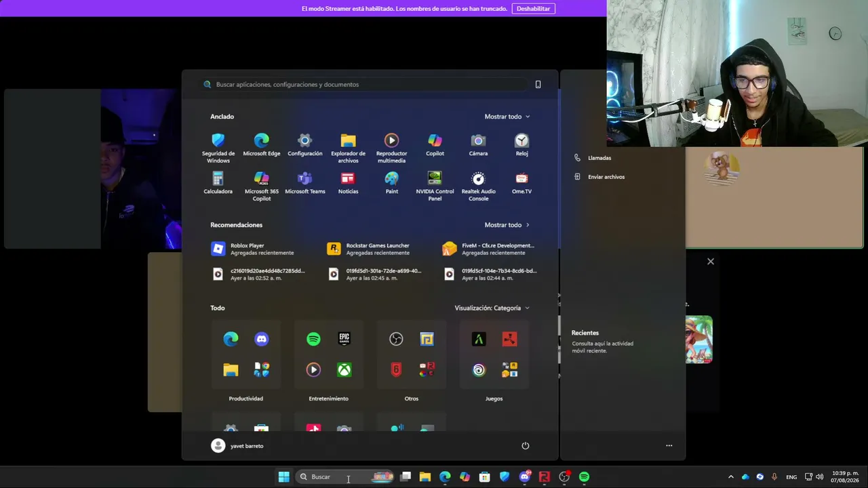Screen dimensions: 868x488
Task: Open Microsoft Store from the taskbar
Action: [484, 477]
